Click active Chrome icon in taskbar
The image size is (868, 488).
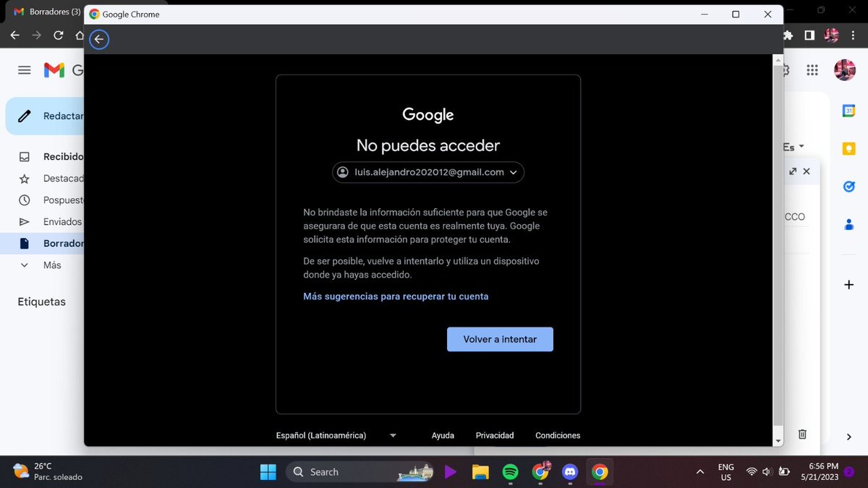pyautogui.click(x=600, y=472)
